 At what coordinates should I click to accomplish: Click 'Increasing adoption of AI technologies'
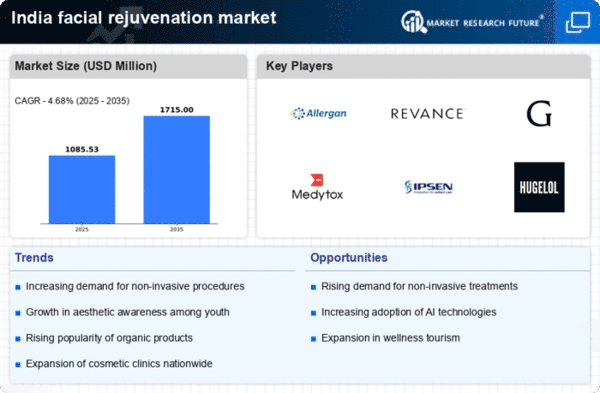pos(409,312)
